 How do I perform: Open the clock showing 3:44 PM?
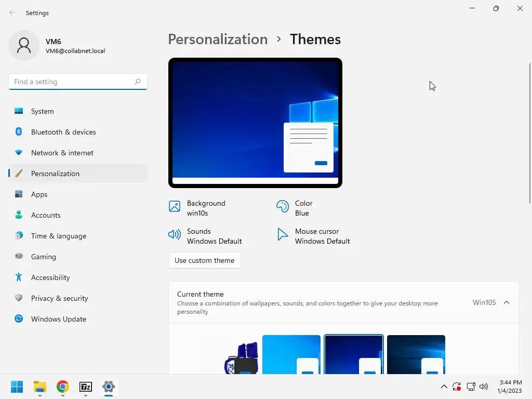[x=510, y=387]
